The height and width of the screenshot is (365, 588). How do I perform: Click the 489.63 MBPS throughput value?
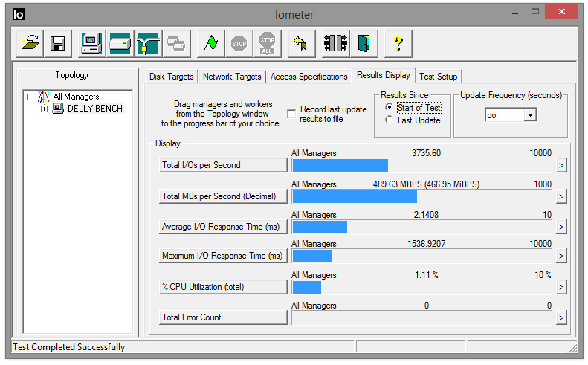click(426, 184)
